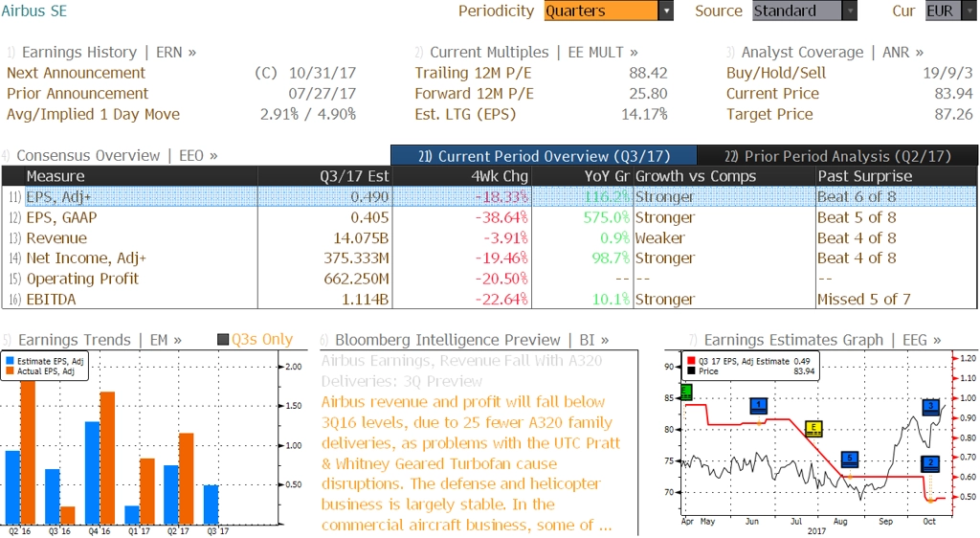The width and height of the screenshot is (980, 538).
Task: Click Prior Announcement date 07/27/17
Action: 322,94
